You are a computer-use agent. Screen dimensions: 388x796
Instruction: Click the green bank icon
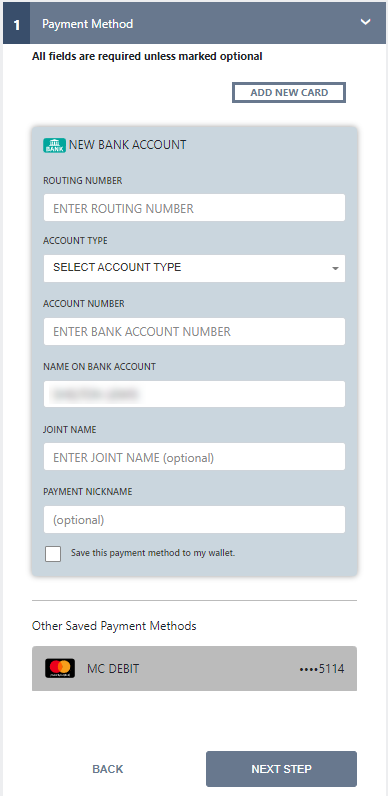coord(54,145)
